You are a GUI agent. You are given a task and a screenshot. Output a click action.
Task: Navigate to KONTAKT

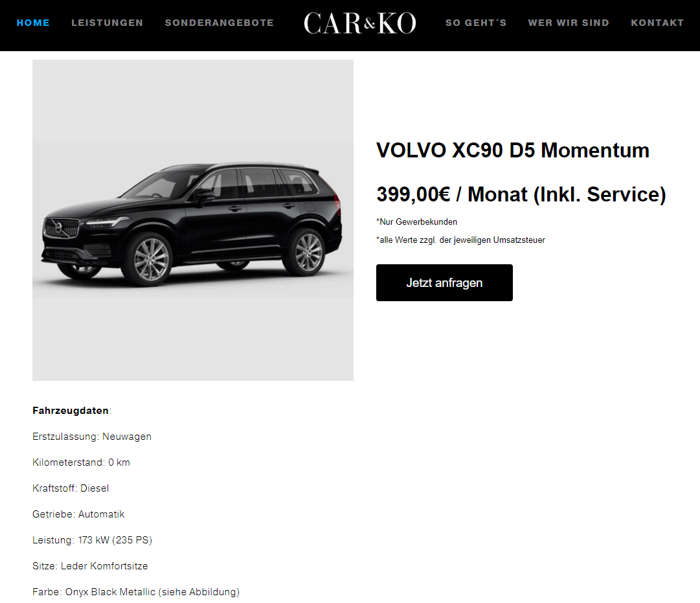pyautogui.click(x=657, y=23)
